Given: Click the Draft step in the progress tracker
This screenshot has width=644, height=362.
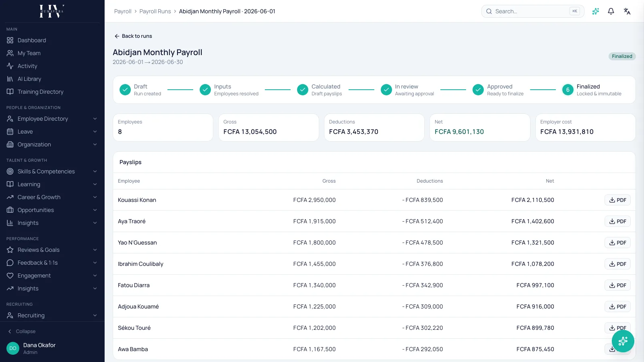Looking at the screenshot, I should 140,90.
